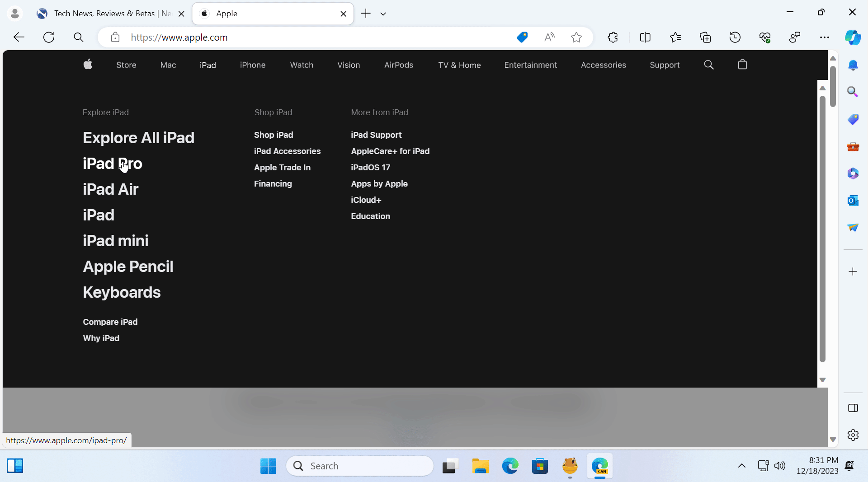Open Browser Essentials heart icon
The width and height of the screenshot is (868, 482).
pos(765,37)
